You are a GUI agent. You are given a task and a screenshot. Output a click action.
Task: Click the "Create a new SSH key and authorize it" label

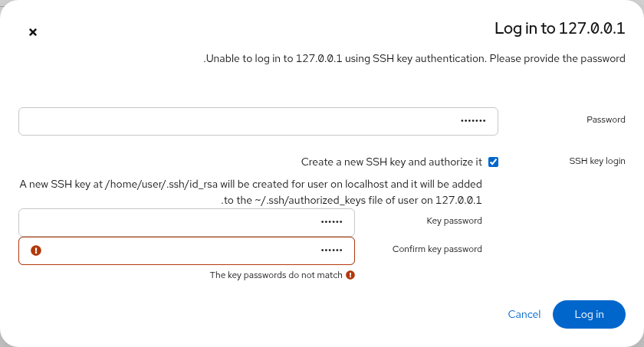[392, 162]
